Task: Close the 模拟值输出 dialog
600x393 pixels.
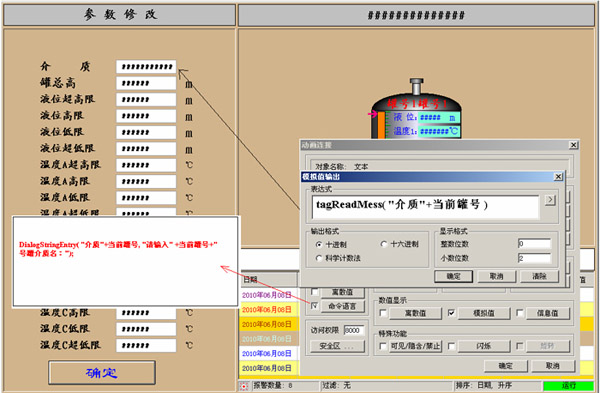Action: 558,176
